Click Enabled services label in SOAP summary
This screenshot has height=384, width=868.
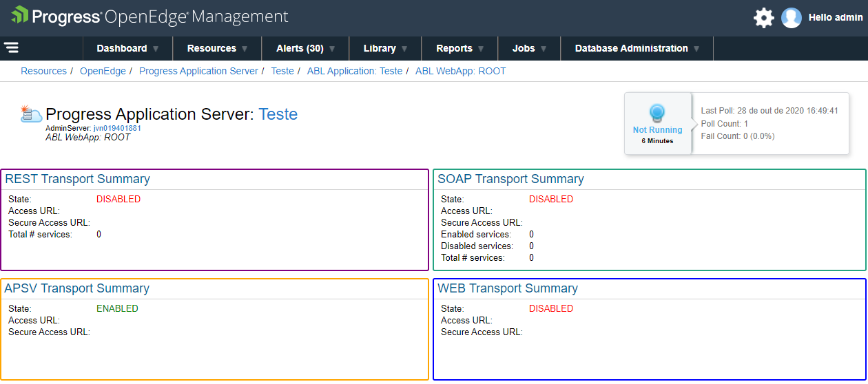pyautogui.click(x=476, y=234)
